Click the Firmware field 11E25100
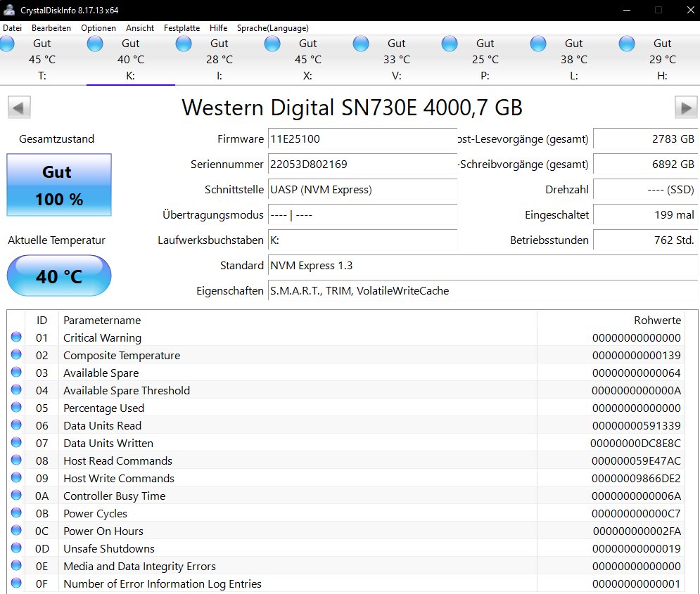 coord(362,138)
